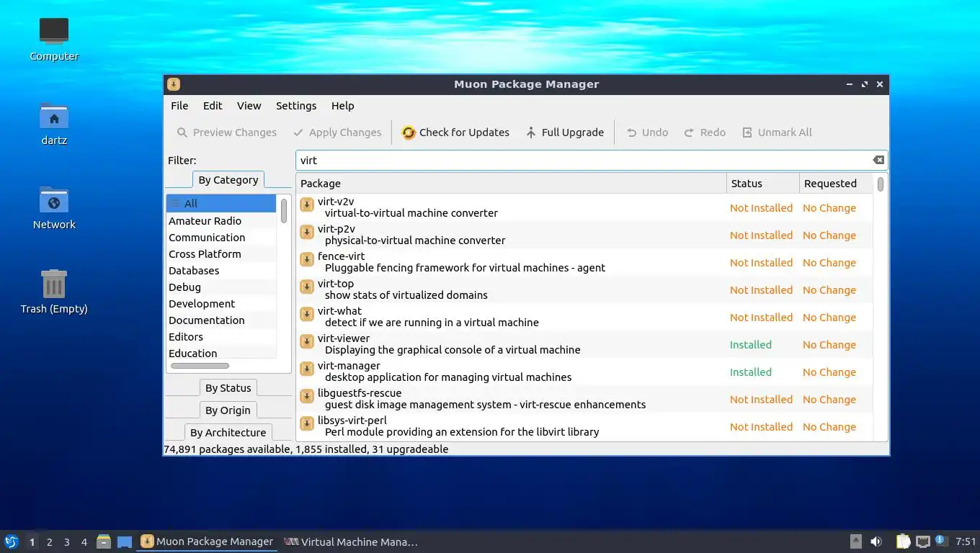Open the Network desktop icon

pos(54,207)
